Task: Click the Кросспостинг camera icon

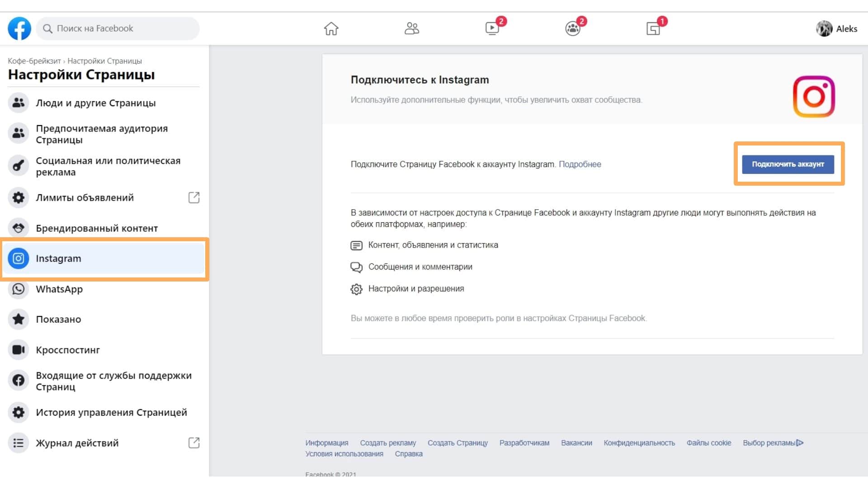Action: [x=19, y=350]
